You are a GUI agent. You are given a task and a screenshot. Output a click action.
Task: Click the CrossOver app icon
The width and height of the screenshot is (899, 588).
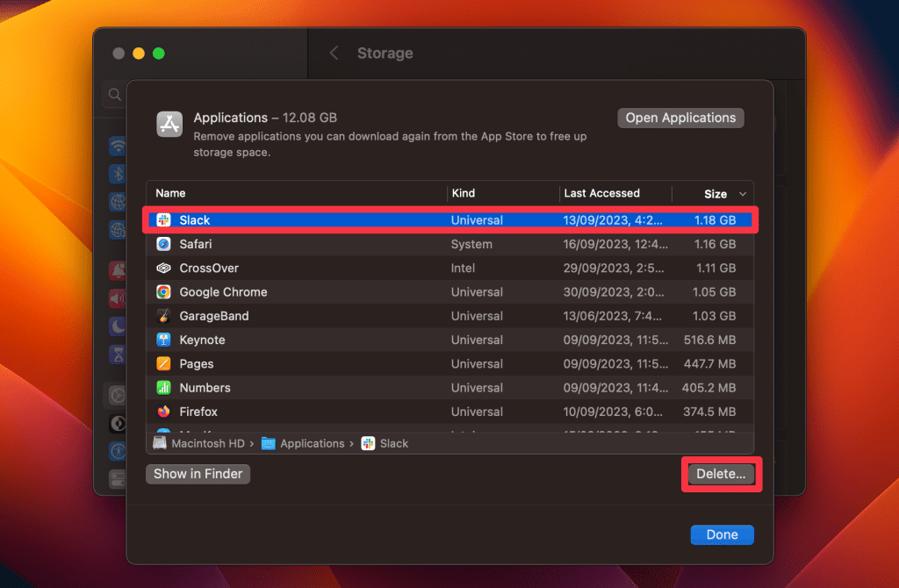tap(163, 269)
